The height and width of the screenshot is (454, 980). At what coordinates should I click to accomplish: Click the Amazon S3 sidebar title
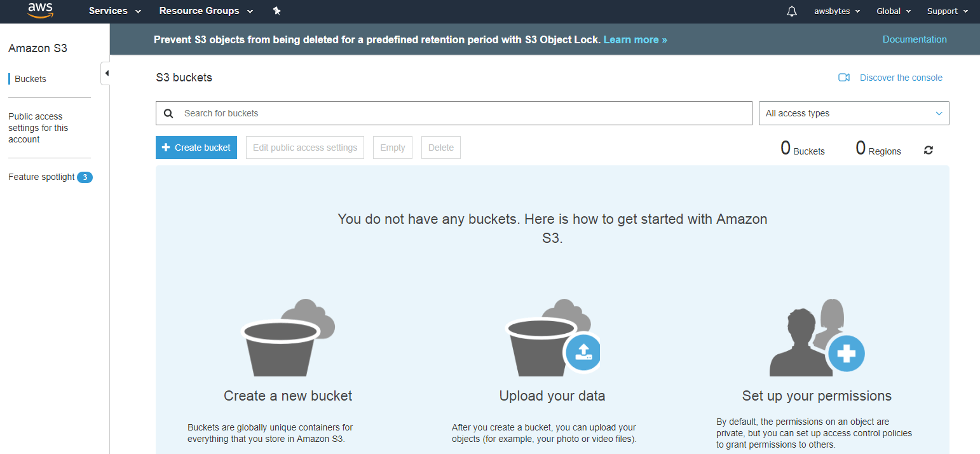[x=37, y=48]
